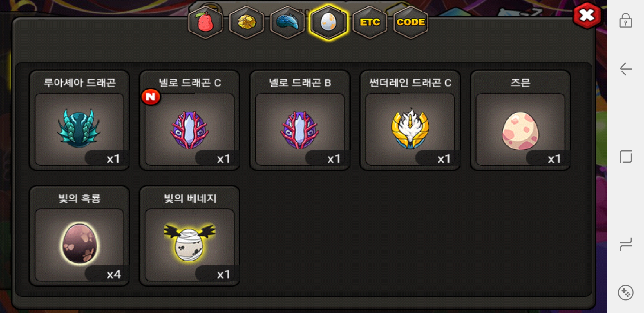Tap the recent apps navigation icon
This screenshot has width=644, height=313.
tap(626, 244)
